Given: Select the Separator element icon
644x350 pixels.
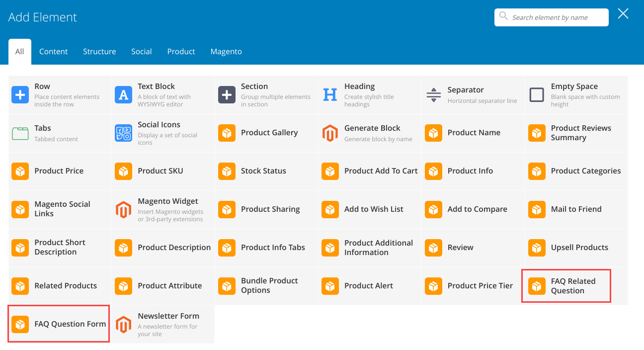Looking at the screenshot, I should tap(433, 94).
